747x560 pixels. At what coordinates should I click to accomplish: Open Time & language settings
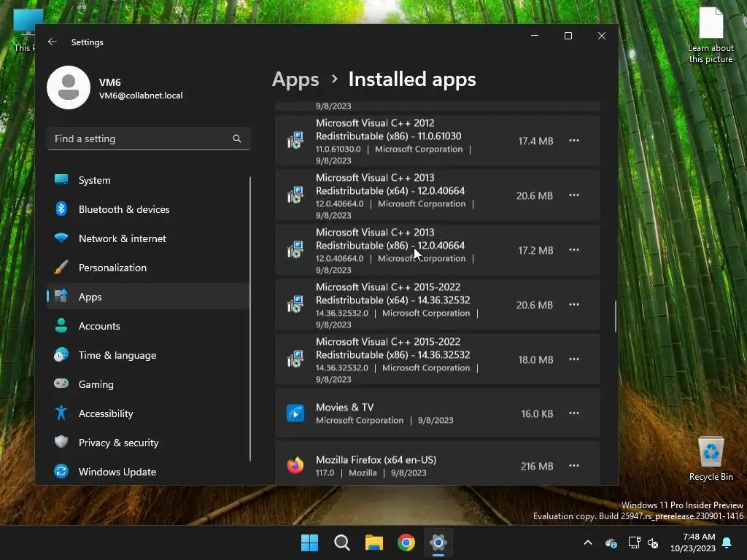coord(149,355)
